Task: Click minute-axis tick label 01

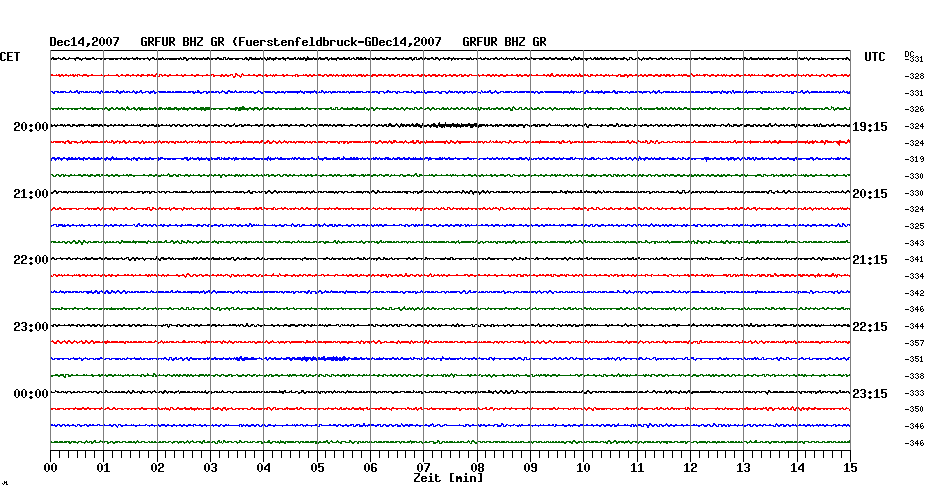Action: tap(104, 468)
